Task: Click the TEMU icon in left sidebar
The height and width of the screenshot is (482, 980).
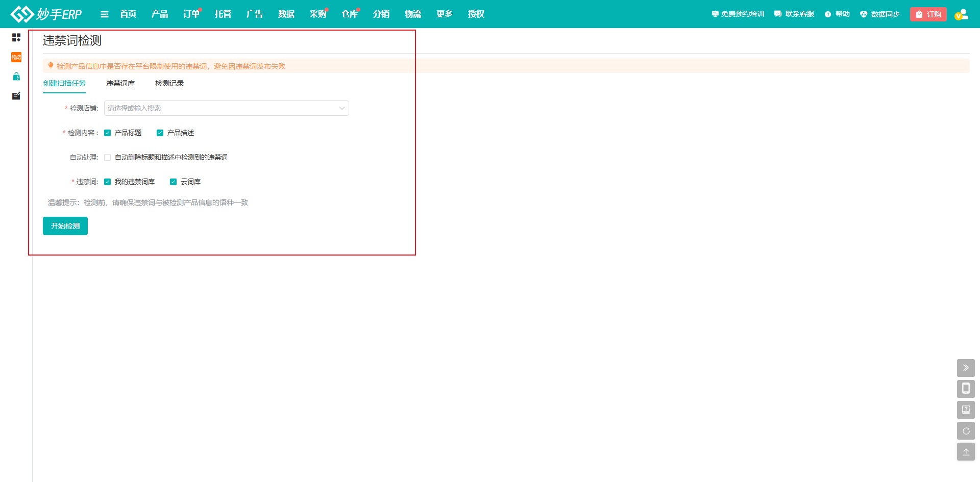Action: tap(16, 57)
